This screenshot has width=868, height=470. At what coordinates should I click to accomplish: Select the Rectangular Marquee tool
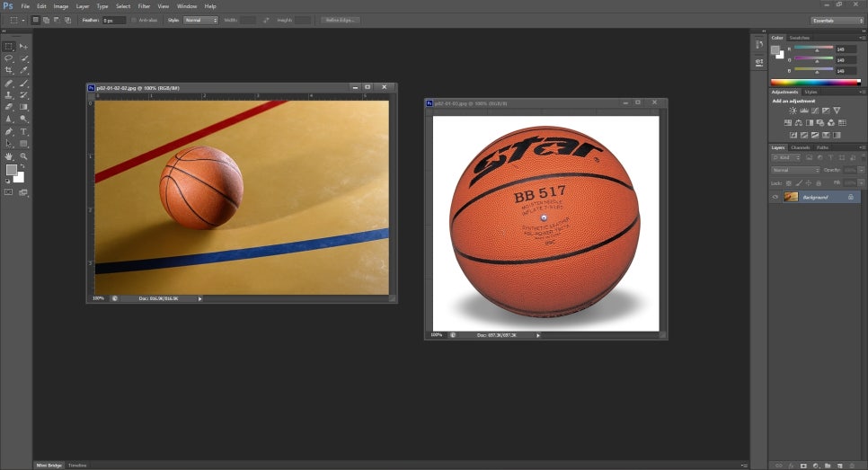tap(9, 47)
